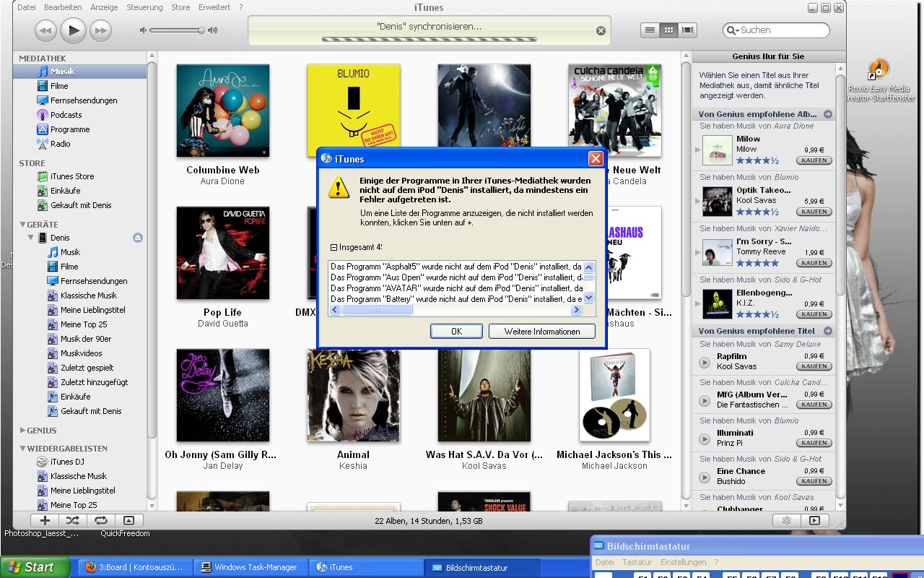
Task: Switch to grid view
Action: (x=669, y=30)
